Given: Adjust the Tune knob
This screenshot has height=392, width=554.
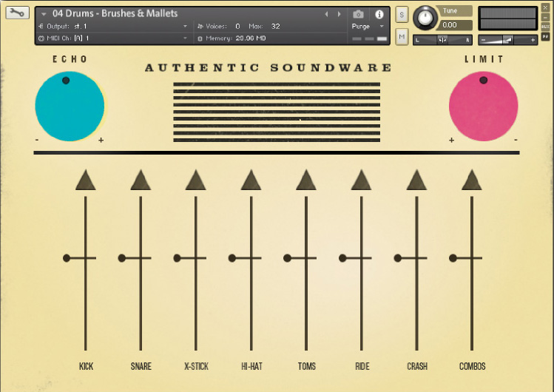Looking at the screenshot, I should tap(425, 18).
